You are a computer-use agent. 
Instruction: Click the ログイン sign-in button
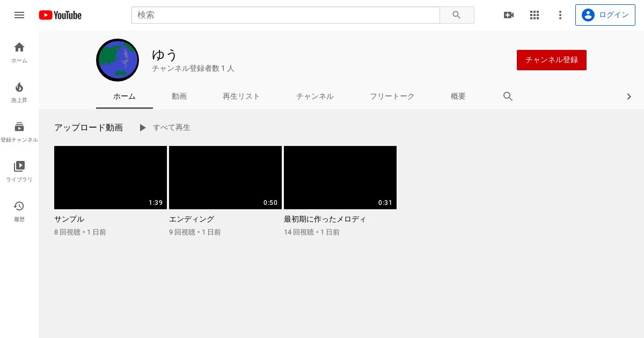pos(605,15)
